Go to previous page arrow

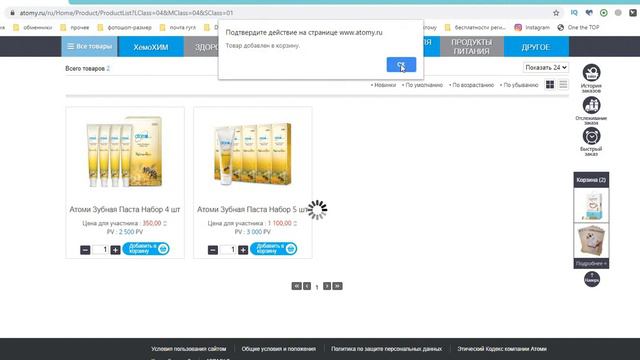click(307, 286)
